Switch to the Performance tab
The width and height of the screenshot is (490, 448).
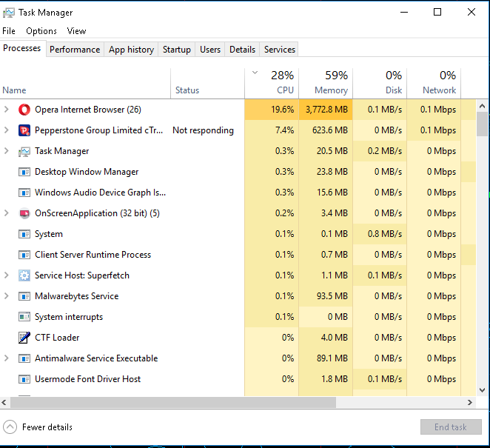[75, 50]
